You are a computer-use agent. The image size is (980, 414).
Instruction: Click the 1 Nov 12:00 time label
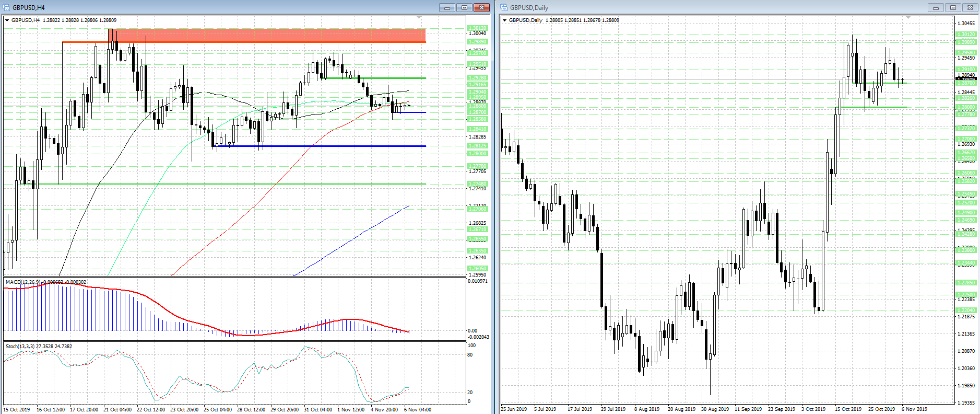click(351, 410)
